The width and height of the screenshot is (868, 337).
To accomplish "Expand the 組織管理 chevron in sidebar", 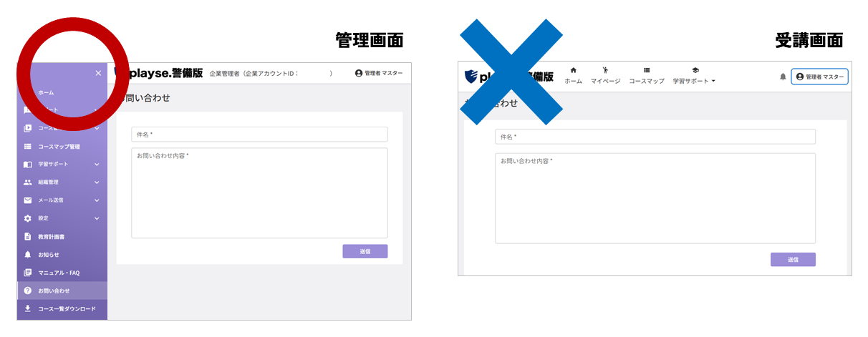I will (x=97, y=182).
